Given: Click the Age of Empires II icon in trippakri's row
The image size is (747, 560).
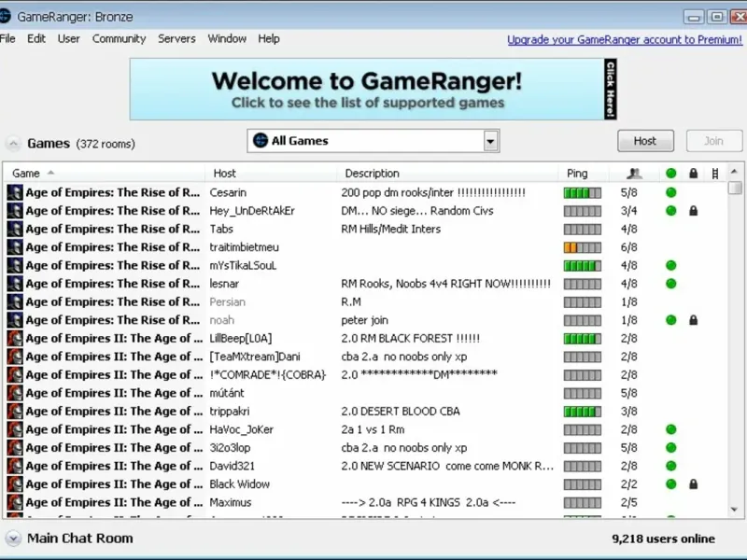Looking at the screenshot, I should point(15,412).
